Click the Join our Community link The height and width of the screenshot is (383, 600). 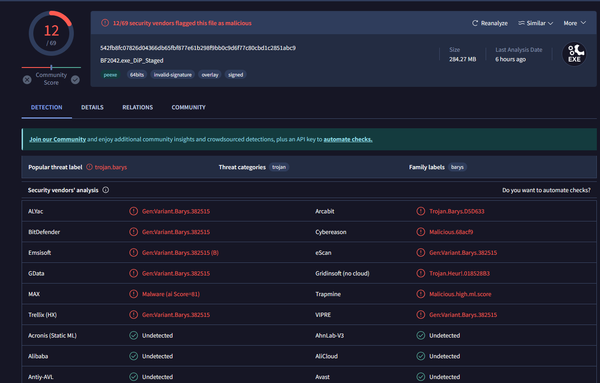click(x=58, y=139)
